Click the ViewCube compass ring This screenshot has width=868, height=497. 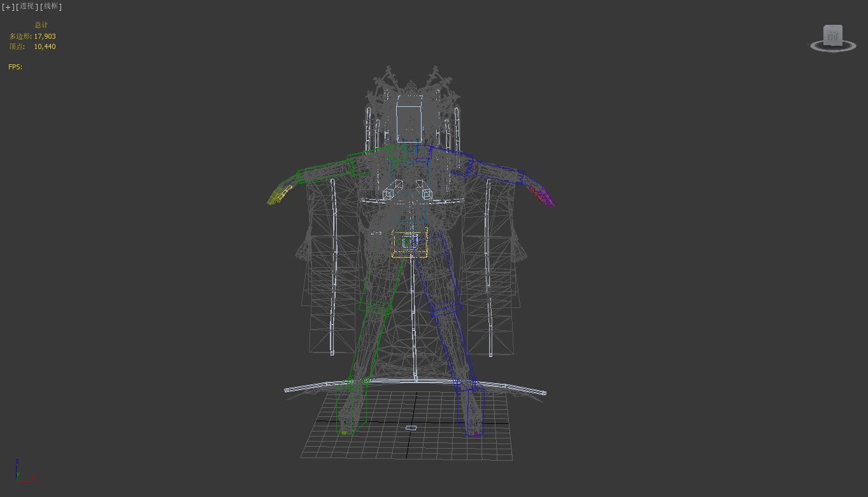tap(833, 48)
